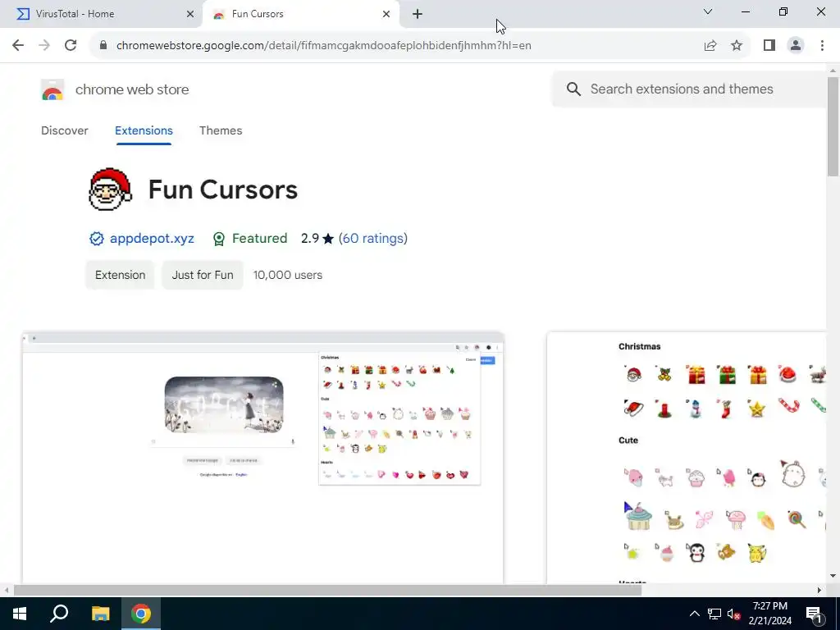Click the lollipop cursor in Cute section
Screen dimensions: 840x630
[x=797, y=518]
